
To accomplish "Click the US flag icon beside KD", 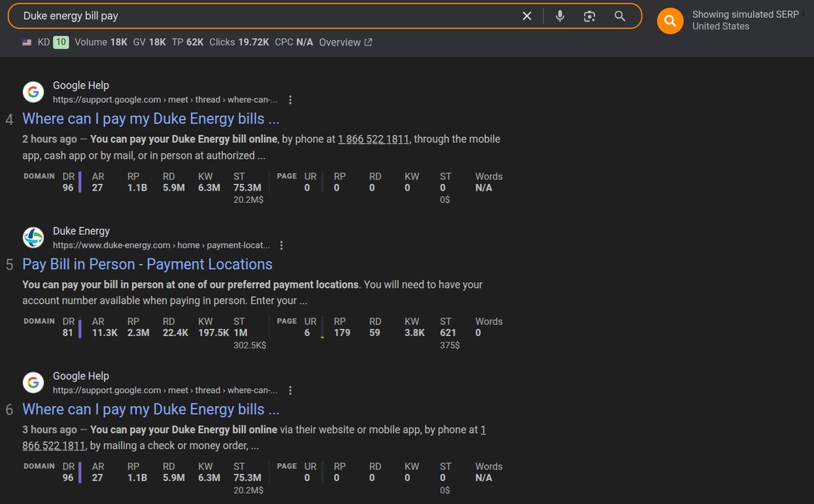I will click(27, 42).
